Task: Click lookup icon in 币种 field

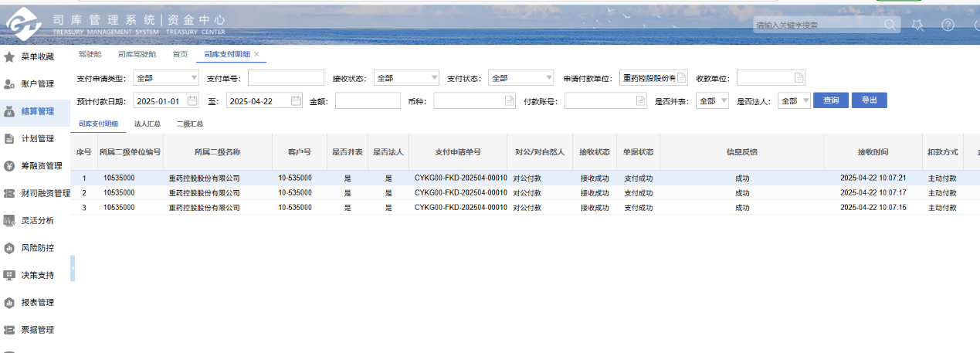Action: coord(509,100)
